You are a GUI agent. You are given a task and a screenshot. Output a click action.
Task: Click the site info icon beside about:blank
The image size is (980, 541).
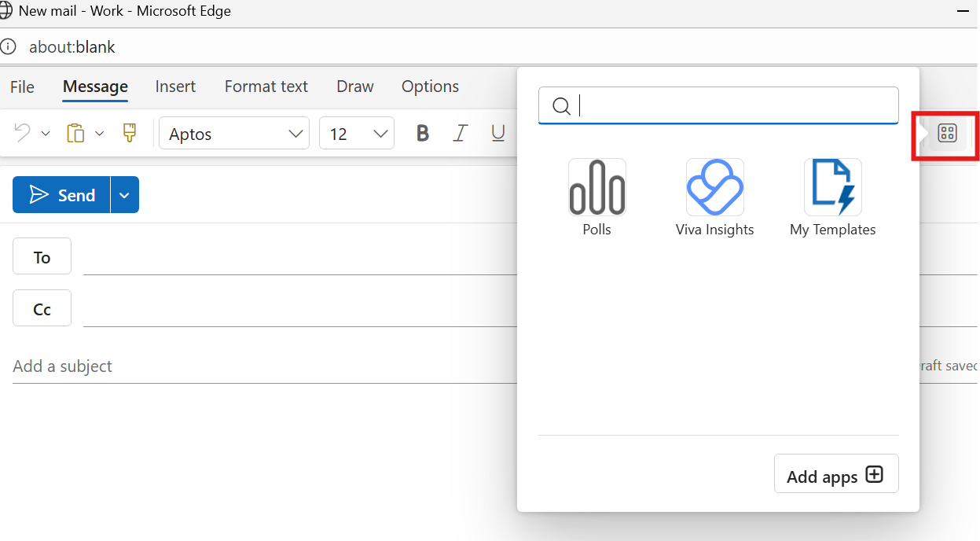tap(9, 46)
